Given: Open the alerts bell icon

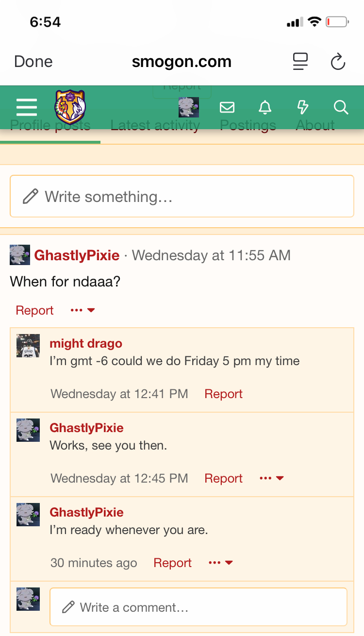Looking at the screenshot, I should point(265,107).
